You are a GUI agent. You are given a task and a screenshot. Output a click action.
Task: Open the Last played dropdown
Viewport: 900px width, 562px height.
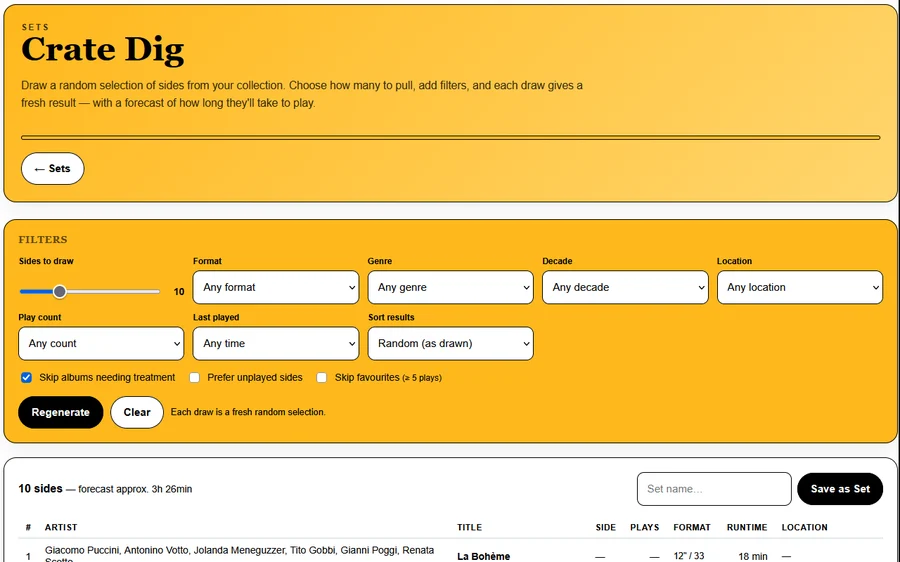click(x=276, y=344)
